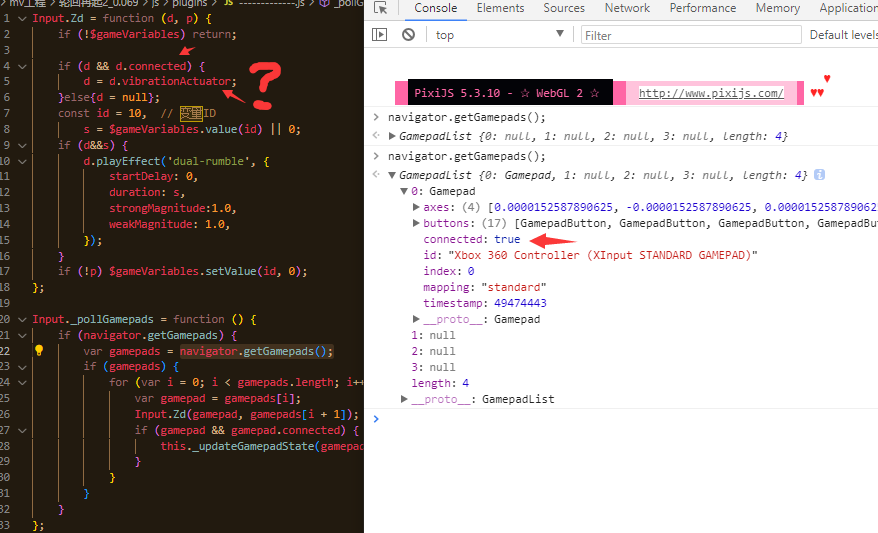Screen dimensions: 878x533
Task: Expand the __proto__: Gamepad entry
Action: [x=416, y=319]
